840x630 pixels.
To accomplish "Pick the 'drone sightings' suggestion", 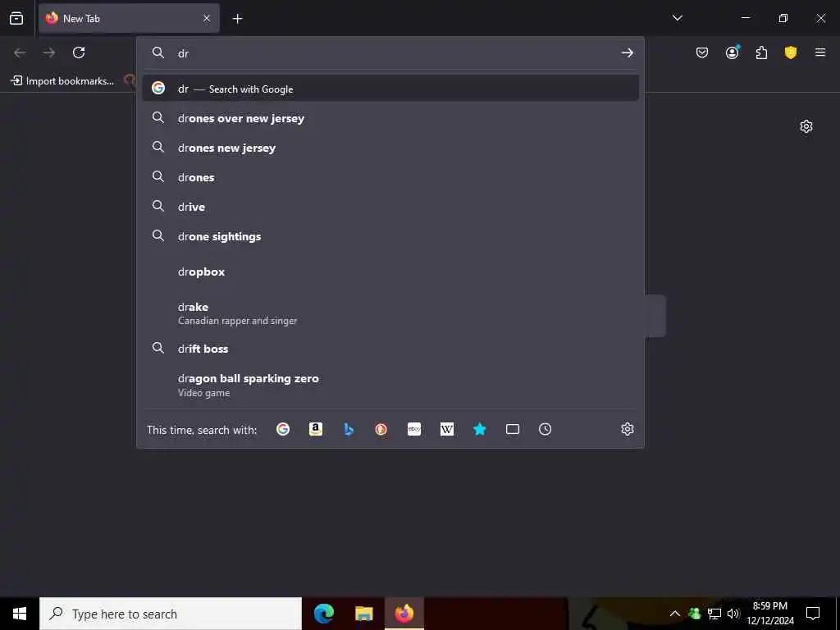I will tap(390, 236).
